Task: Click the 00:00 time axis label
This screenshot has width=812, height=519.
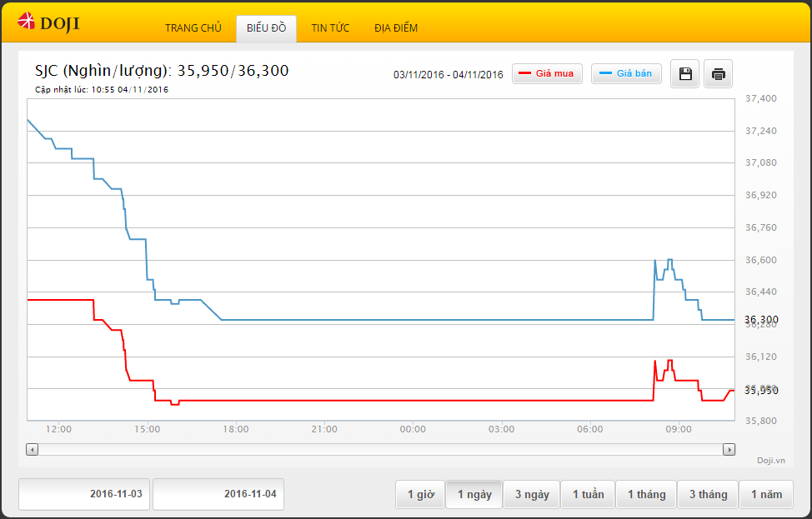Action: (x=413, y=430)
